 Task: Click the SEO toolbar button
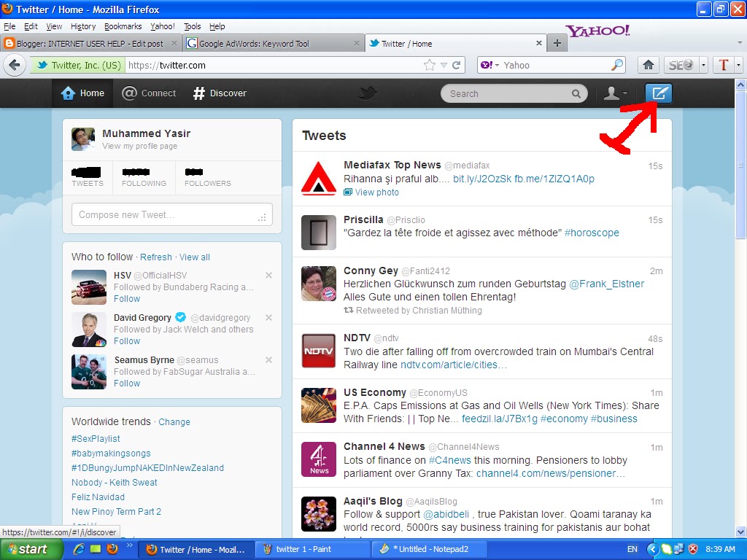point(681,65)
